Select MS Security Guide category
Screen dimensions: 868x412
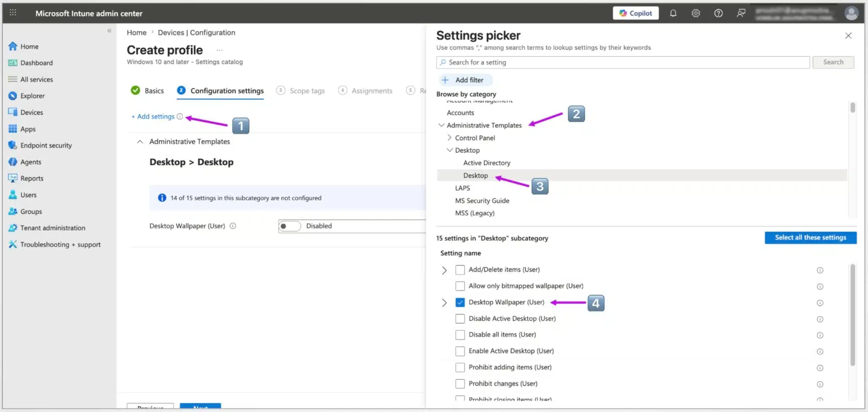[x=482, y=201]
